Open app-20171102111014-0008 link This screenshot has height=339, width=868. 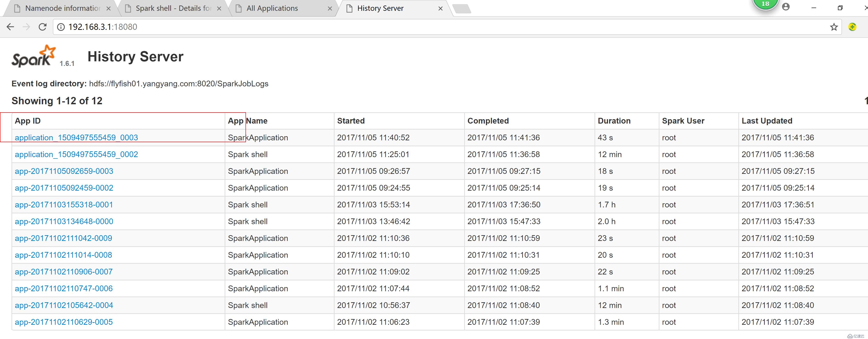point(63,255)
